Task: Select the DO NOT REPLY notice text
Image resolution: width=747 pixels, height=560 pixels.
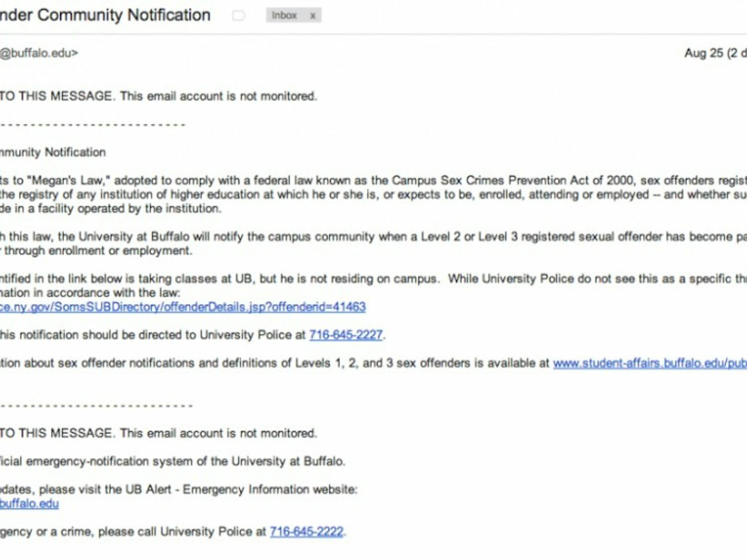Action: pos(159,96)
